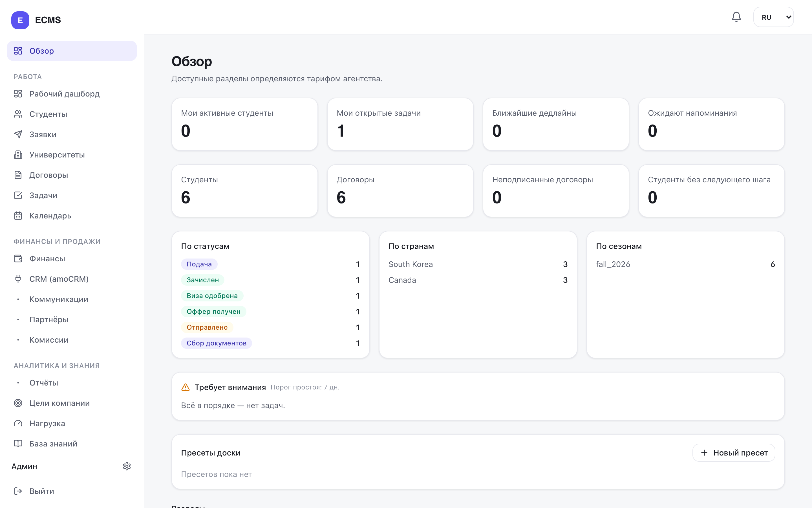Navigate to Студенты in the sidebar

tap(72, 114)
